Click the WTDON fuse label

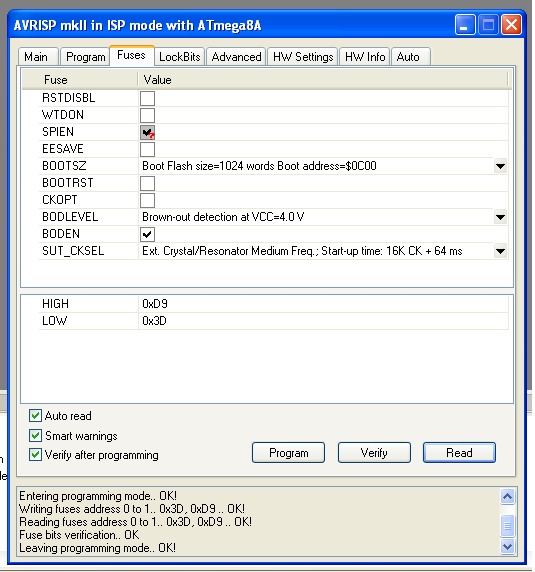pyautogui.click(x=63, y=115)
